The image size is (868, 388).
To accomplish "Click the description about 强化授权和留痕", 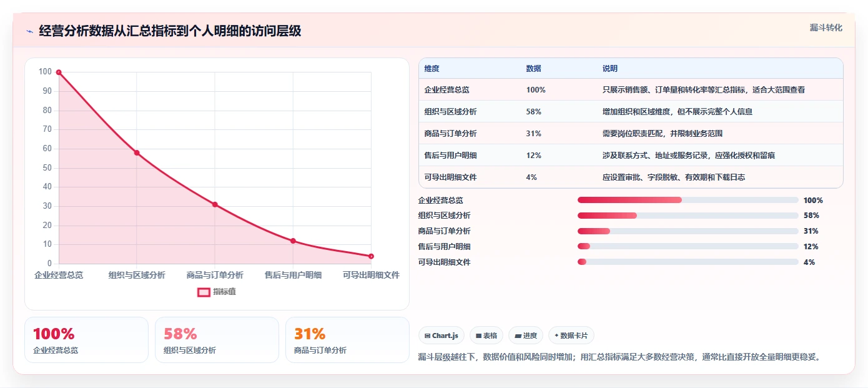I will [x=689, y=156].
